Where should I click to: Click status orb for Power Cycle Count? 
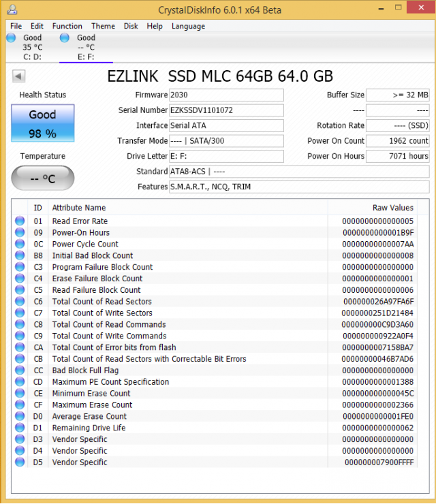(x=20, y=244)
